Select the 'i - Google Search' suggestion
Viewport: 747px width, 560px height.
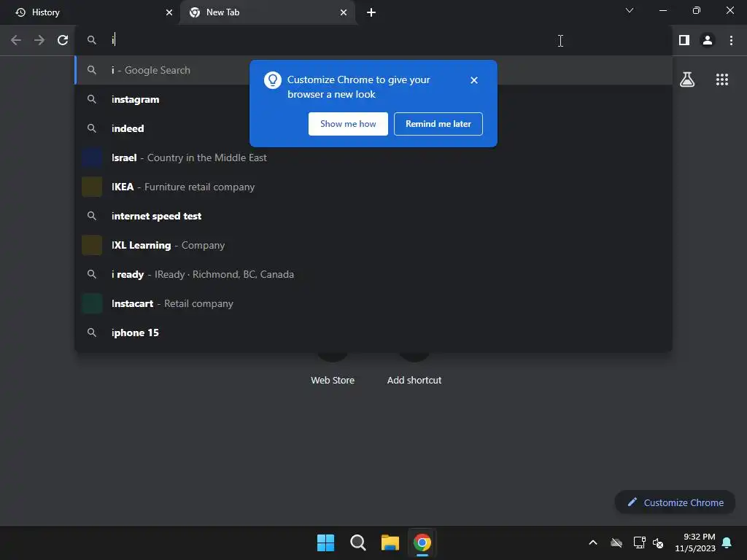click(x=373, y=70)
